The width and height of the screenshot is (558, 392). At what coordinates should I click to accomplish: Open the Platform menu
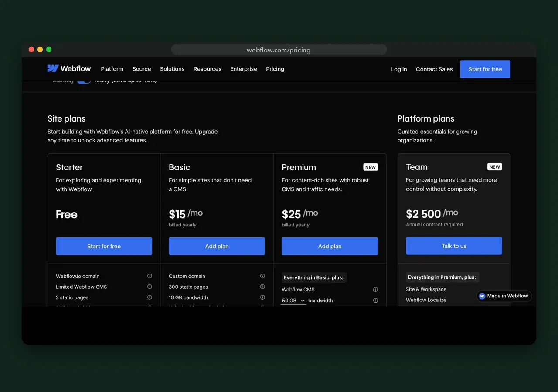point(112,69)
